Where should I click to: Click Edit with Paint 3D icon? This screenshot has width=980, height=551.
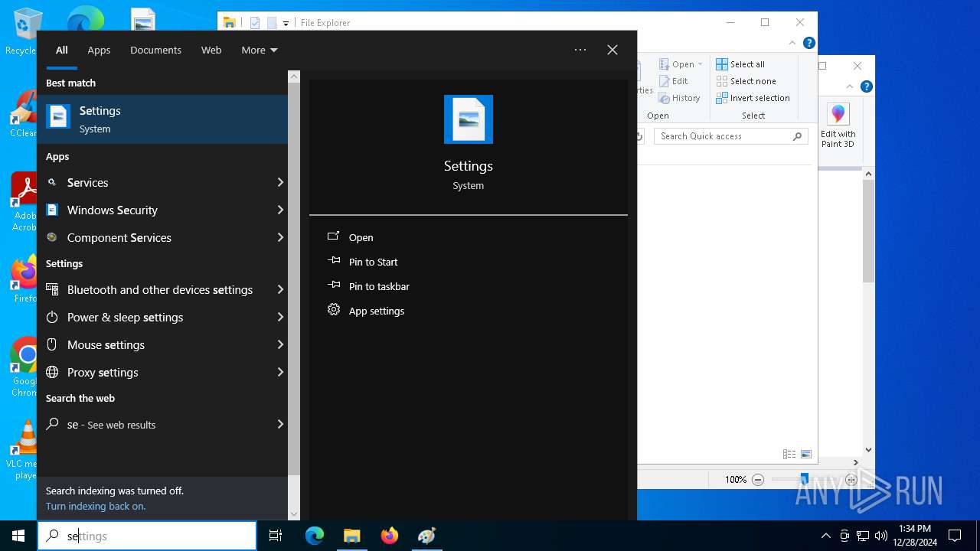pyautogui.click(x=838, y=114)
